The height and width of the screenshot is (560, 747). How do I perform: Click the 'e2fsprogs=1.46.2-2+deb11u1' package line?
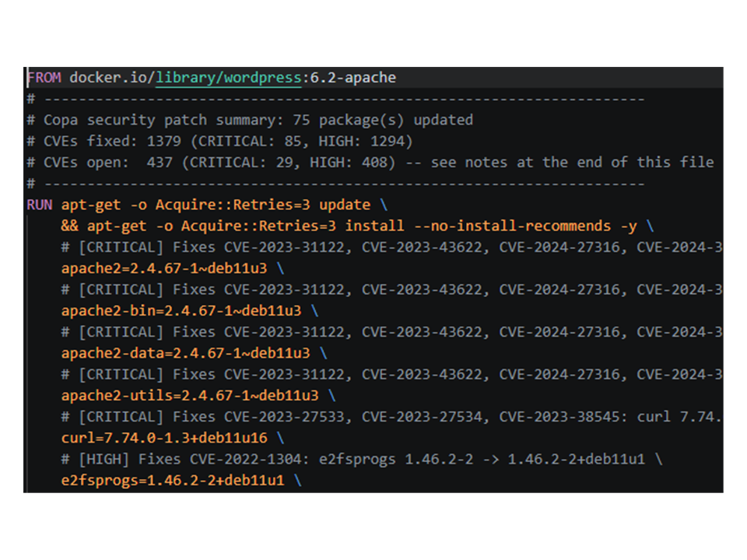pos(173,480)
